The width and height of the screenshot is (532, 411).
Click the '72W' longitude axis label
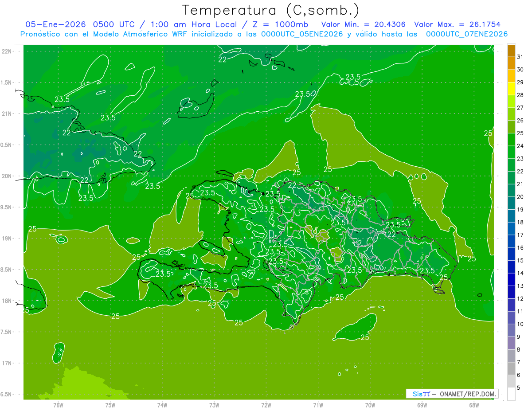pyautogui.click(x=266, y=405)
